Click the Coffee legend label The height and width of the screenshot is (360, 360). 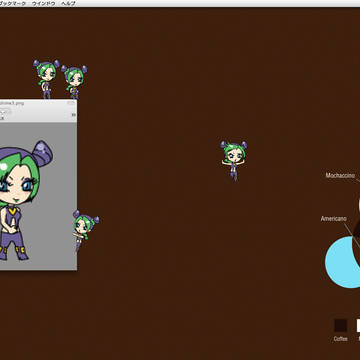(x=340, y=339)
